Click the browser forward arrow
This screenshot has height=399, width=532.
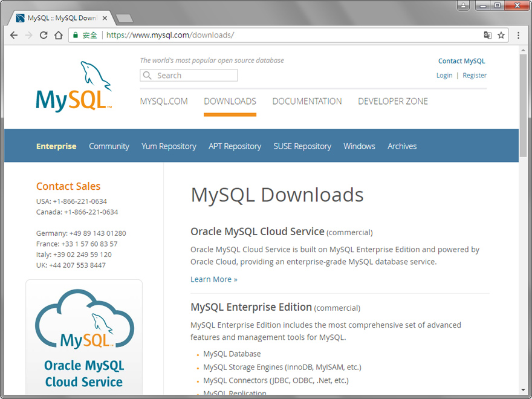(x=28, y=35)
